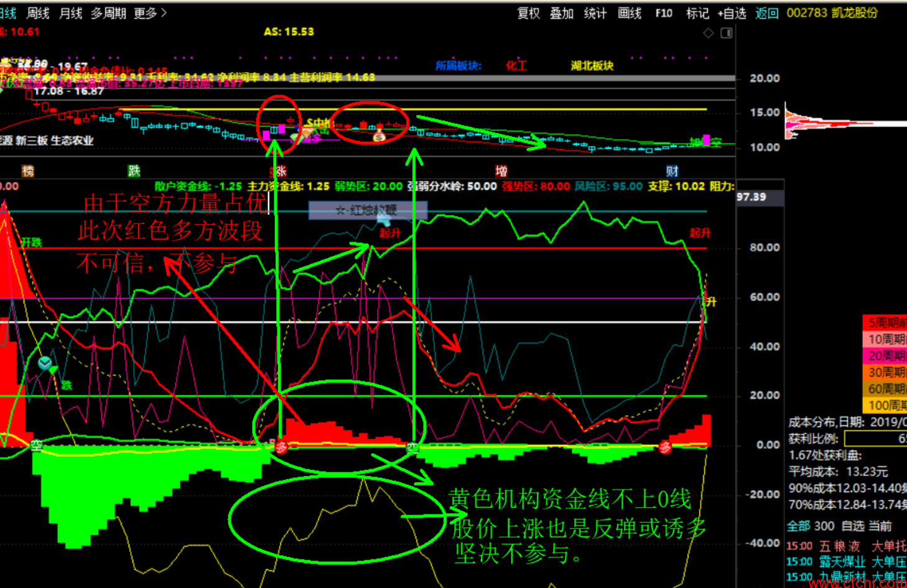Expand the 更多 periods dropdown
This screenshot has width=907, height=588.
(151, 13)
